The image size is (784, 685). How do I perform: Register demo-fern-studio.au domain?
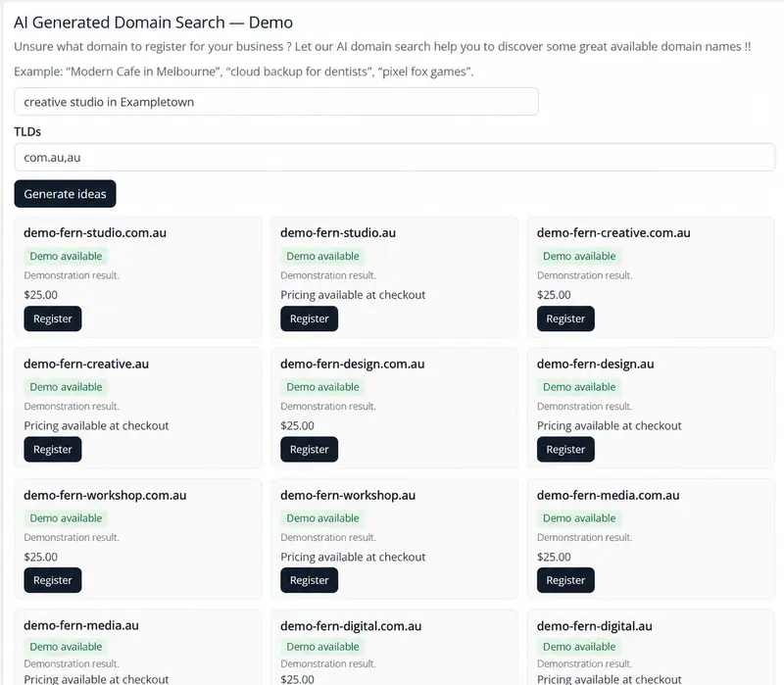pos(309,318)
